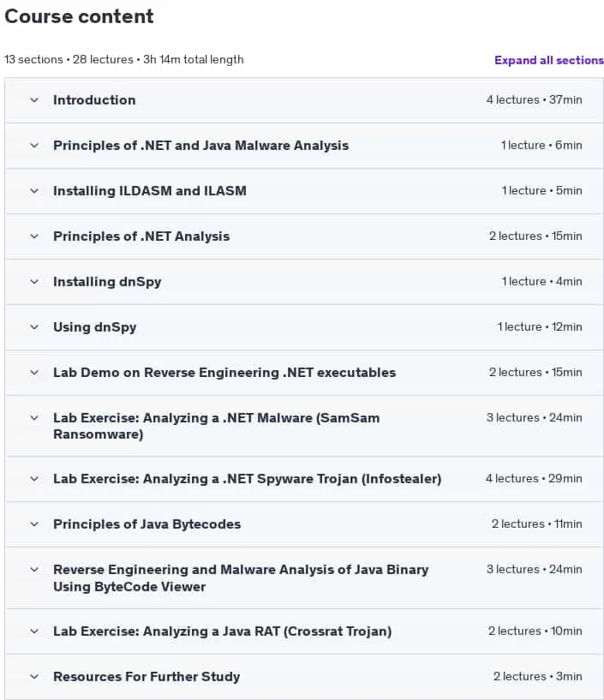Image resolution: width=604 pixels, height=700 pixels.
Task: Expand chevron next to Principles of .NET Analysis
Action: point(34,236)
